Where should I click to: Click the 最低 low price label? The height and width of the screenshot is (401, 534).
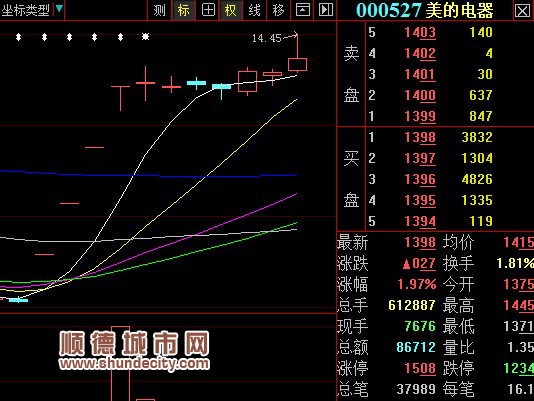click(x=458, y=326)
